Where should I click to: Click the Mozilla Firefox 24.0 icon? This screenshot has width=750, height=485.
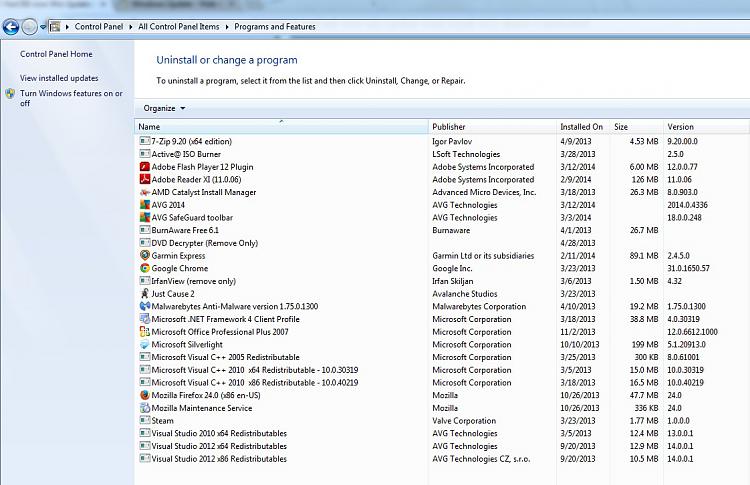coord(144,395)
